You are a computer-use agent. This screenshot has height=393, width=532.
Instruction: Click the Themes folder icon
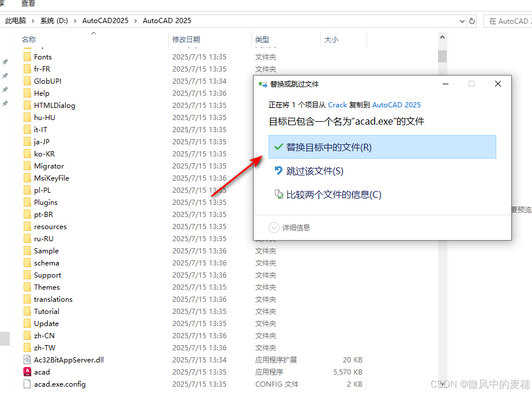click(27, 287)
